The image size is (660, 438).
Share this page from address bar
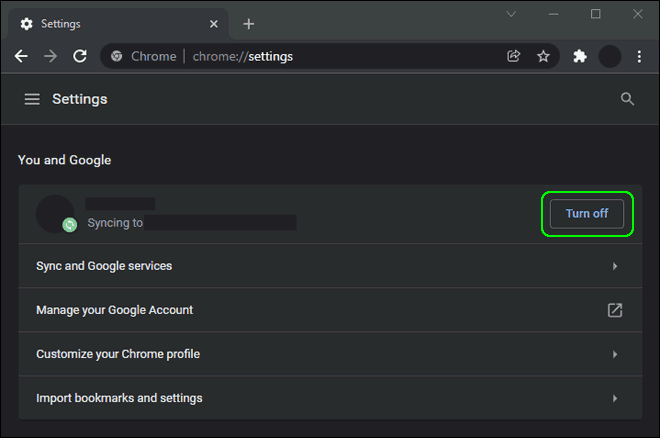click(x=514, y=56)
